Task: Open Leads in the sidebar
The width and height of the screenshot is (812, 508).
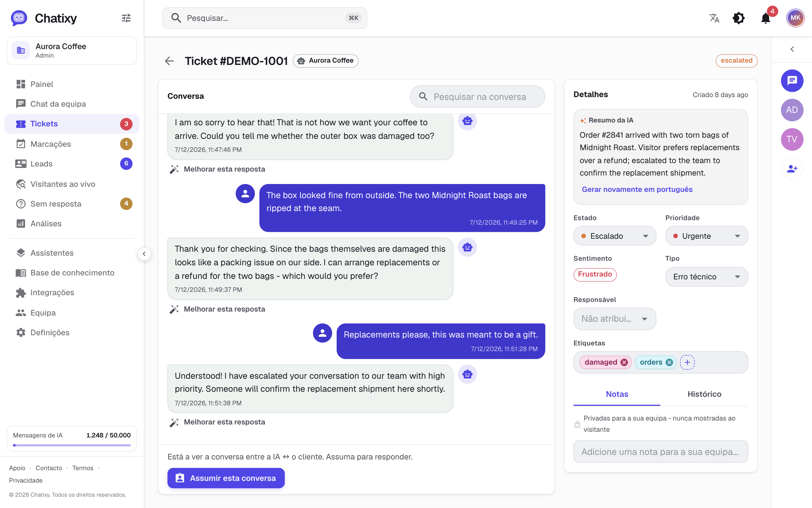Action: point(72,164)
